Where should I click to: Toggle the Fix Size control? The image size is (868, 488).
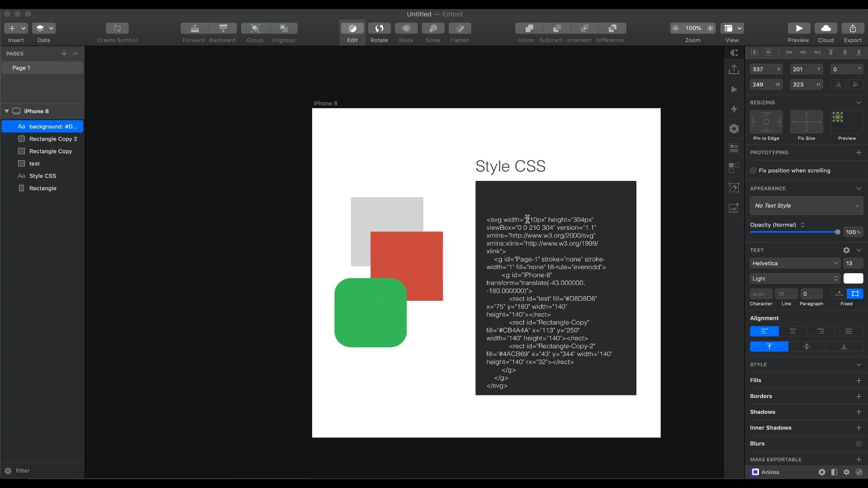[x=806, y=122]
